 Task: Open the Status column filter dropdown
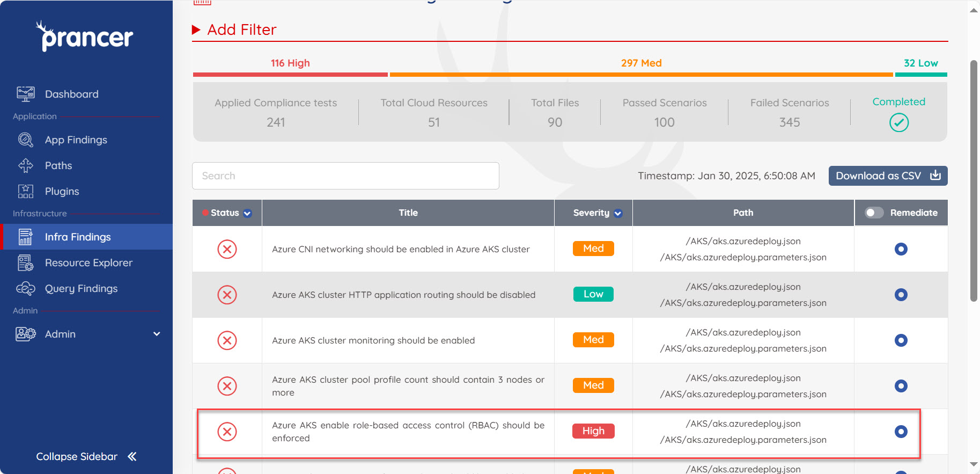[247, 213]
